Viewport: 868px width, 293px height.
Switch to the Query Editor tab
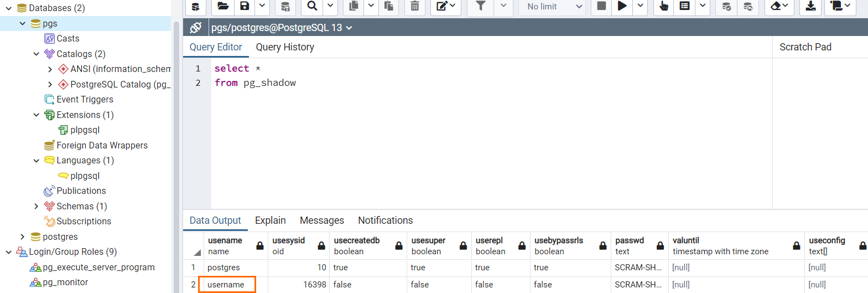click(216, 47)
